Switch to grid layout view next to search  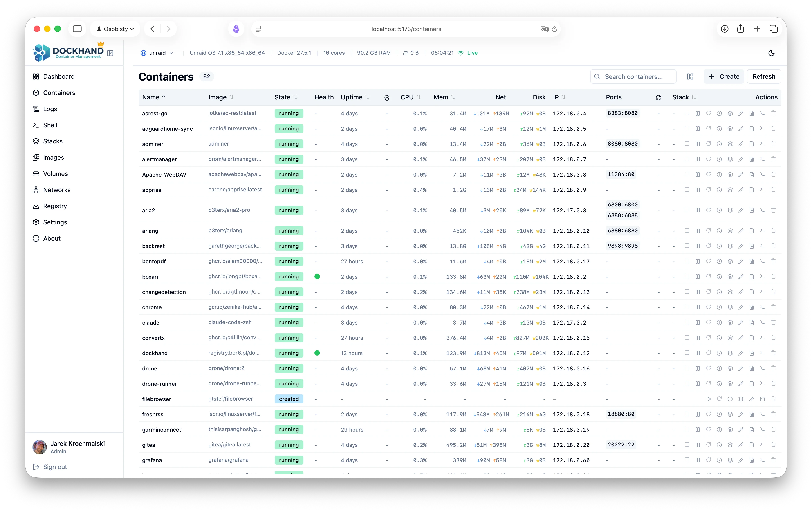pyautogui.click(x=690, y=76)
